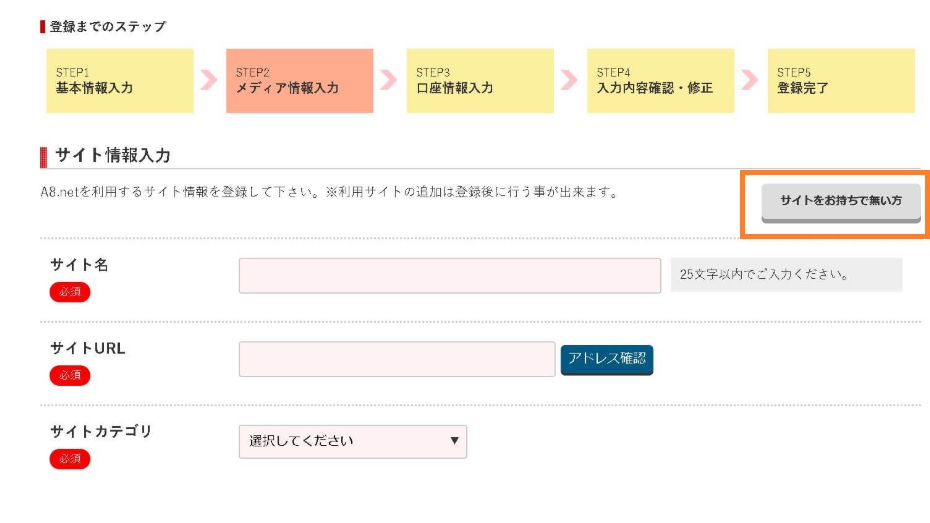Click the red 必須 badge under サイト名

point(70,292)
